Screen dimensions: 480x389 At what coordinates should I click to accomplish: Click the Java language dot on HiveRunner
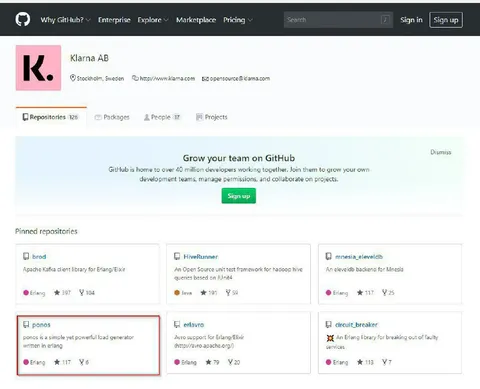click(177, 293)
